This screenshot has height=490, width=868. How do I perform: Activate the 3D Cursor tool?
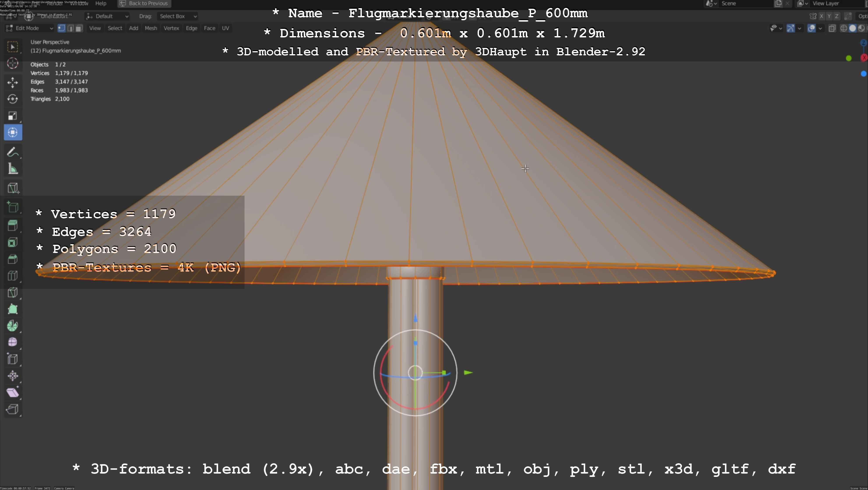tap(13, 63)
